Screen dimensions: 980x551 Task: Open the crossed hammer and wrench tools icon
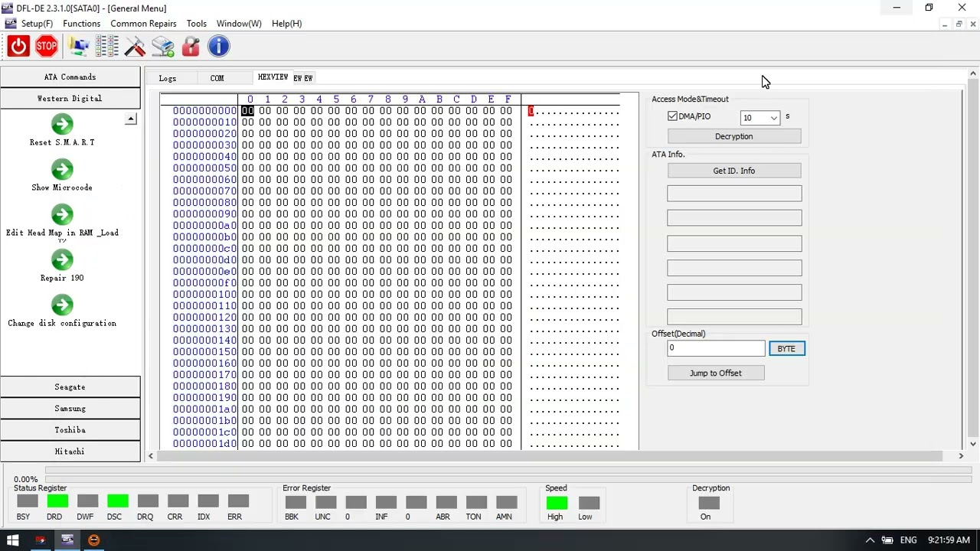pyautogui.click(x=135, y=47)
